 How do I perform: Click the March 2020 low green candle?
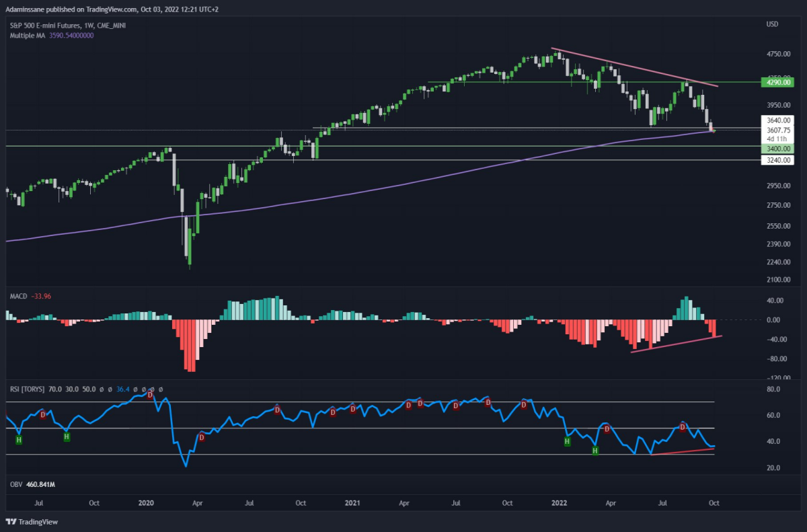(x=190, y=248)
